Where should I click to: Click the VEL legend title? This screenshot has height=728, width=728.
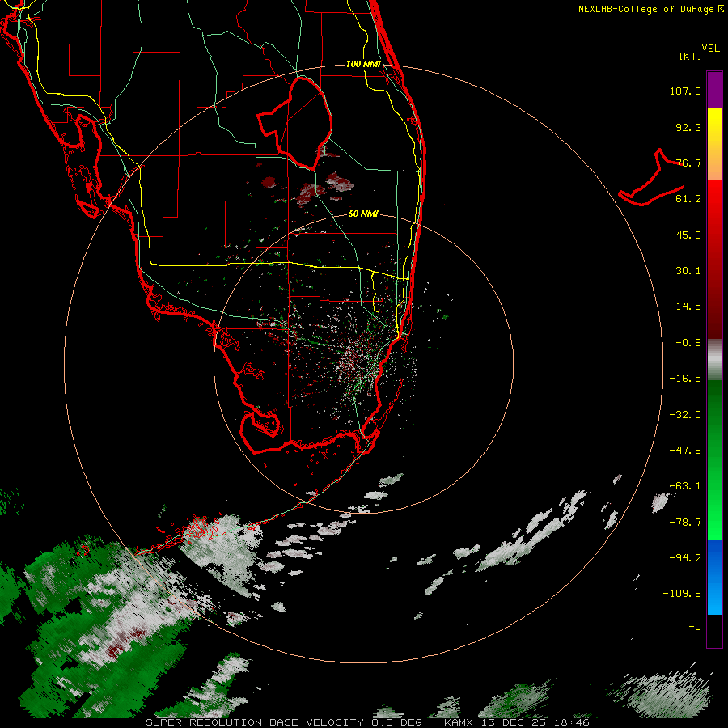(710, 49)
